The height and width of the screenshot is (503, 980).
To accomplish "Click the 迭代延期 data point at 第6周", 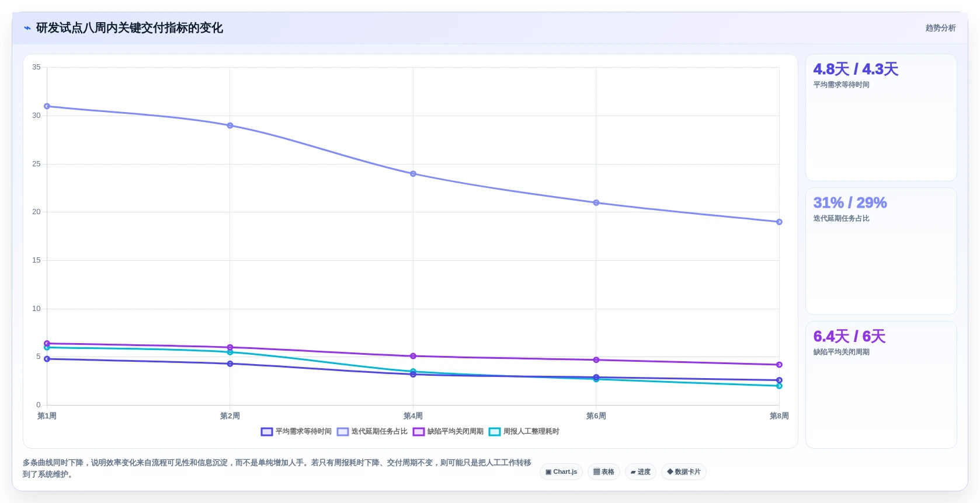I will (596, 202).
